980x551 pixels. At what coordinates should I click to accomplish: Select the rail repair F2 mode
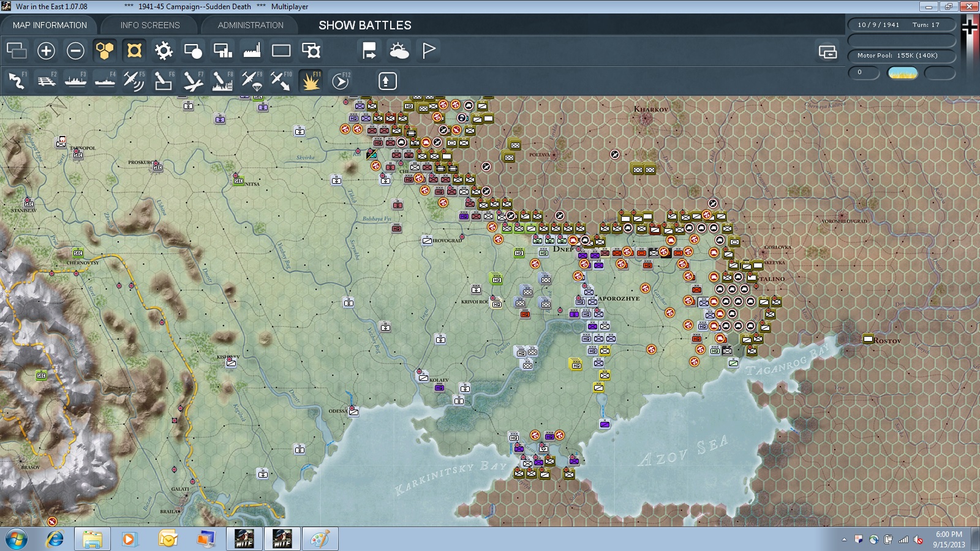[x=46, y=81]
